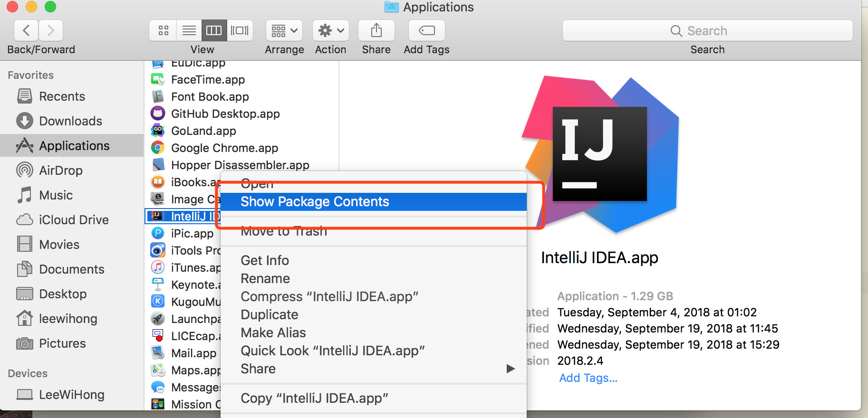
Task: Select the column view button
Action: [214, 31]
